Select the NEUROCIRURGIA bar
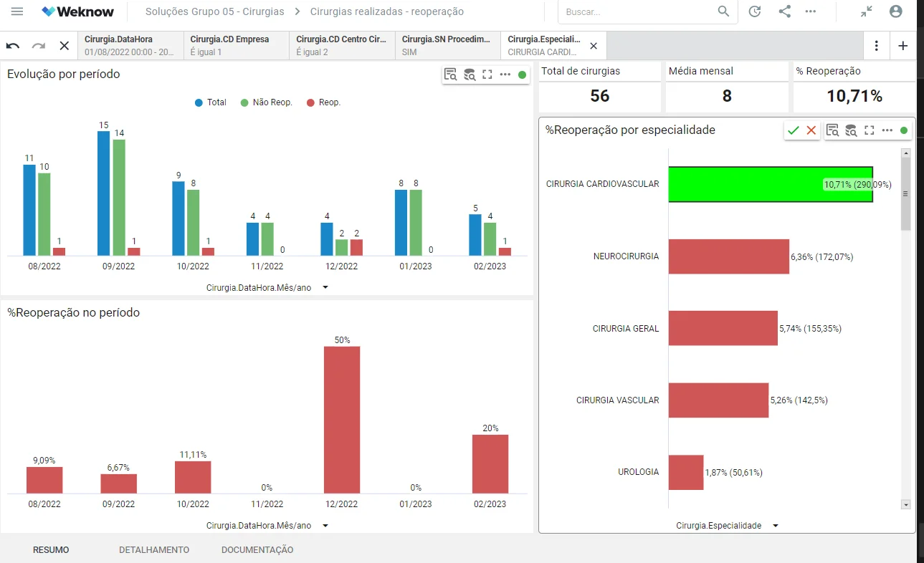 [x=729, y=256]
